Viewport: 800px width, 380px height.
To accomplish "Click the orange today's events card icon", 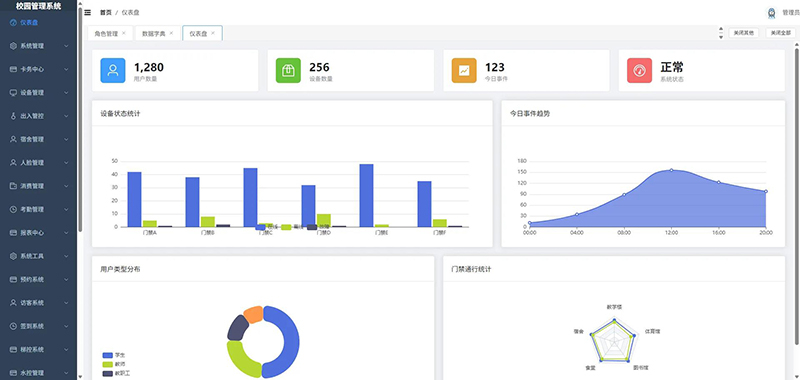I will (464, 70).
